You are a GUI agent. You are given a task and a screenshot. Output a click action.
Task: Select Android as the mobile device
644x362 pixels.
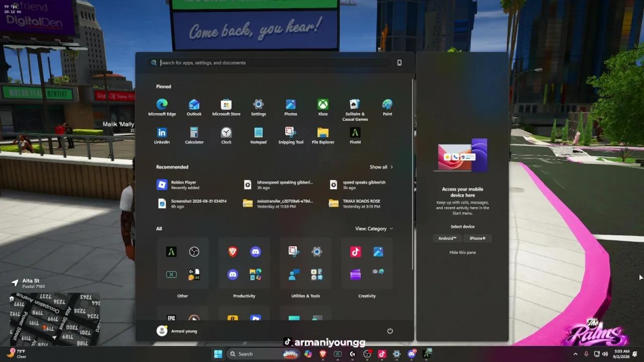pos(447,238)
